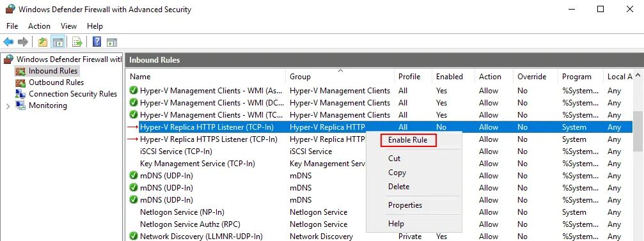Sort rules by the Group column header
This screenshot has width=644, height=241.
300,77
